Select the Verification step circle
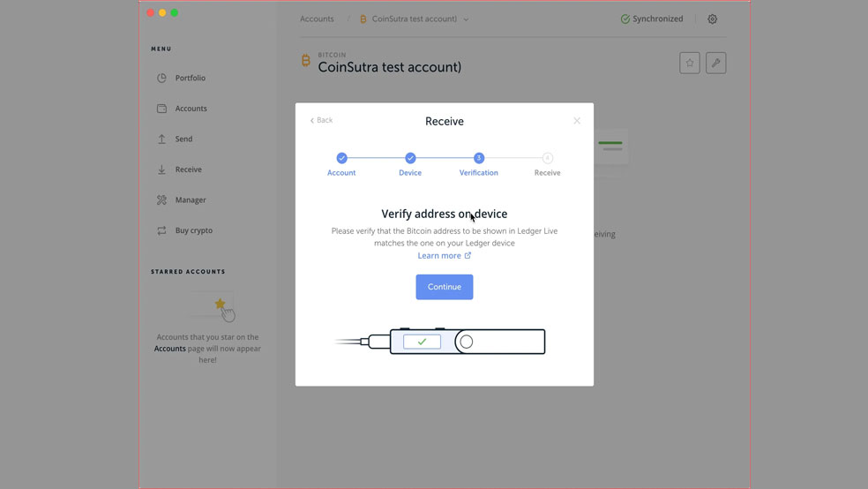The image size is (868, 489). 479,158
